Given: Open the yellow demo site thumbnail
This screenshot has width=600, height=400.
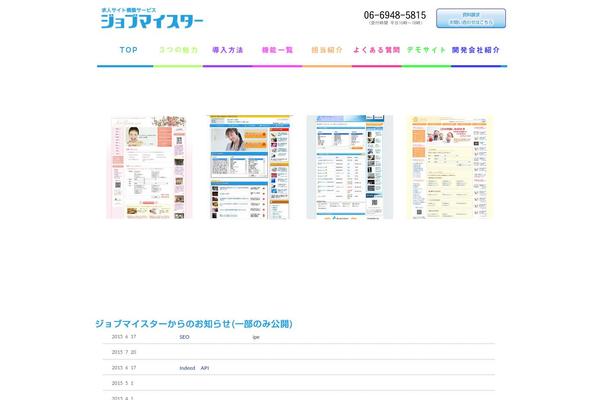Looking at the screenshot, I should tap(450, 167).
